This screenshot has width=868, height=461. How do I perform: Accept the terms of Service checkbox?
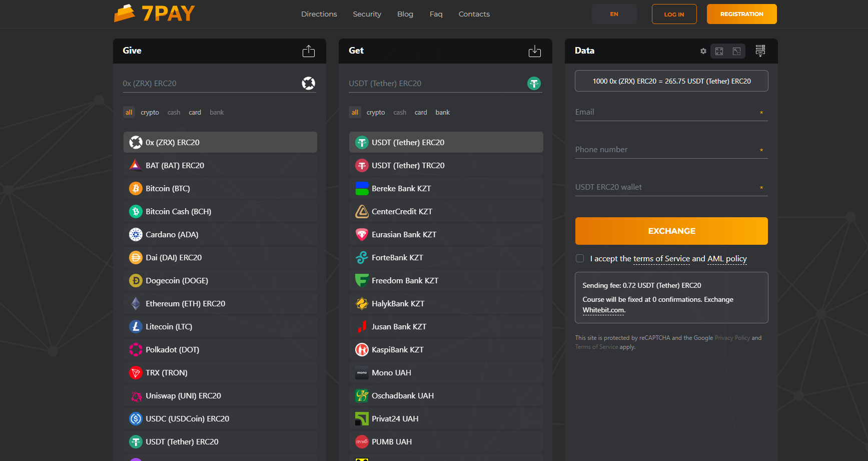click(580, 258)
